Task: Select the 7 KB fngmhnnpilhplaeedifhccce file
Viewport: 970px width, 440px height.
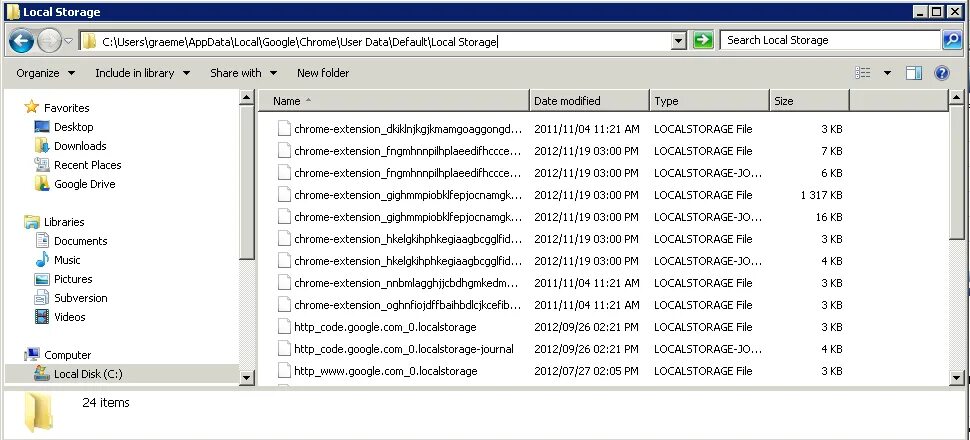Action: click(x=408, y=151)
